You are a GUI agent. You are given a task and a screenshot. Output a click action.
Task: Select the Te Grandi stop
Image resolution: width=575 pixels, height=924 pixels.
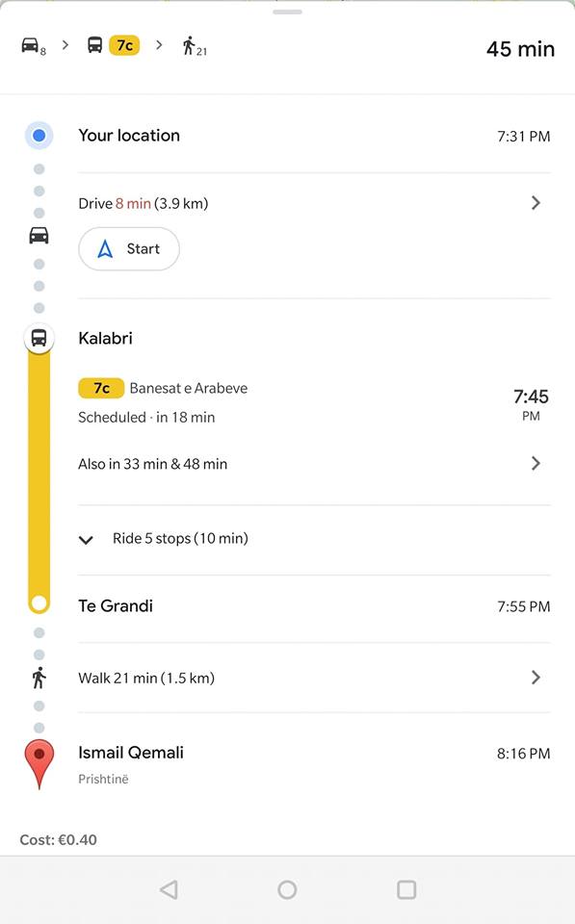pos(116,605)
